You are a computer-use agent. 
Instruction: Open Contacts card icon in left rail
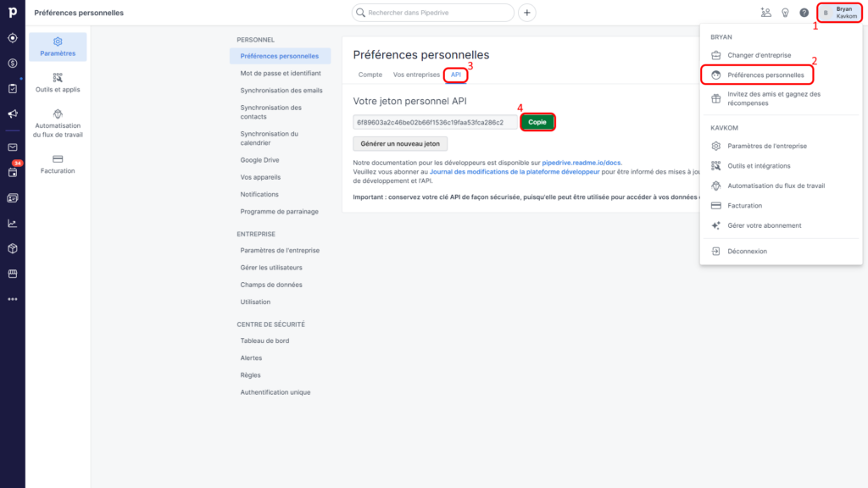pyautogui.click(x=12, y=197)
